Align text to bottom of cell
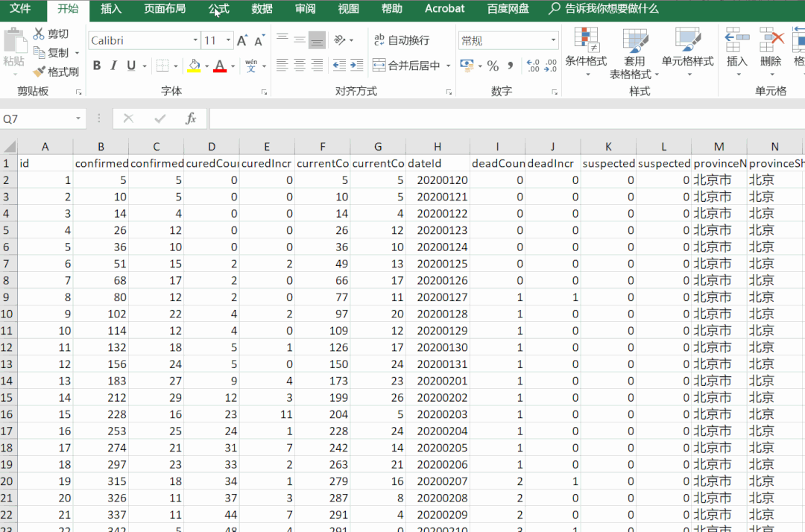The height and width of the screenshot is (532, 805). click(x=318, y=39)
